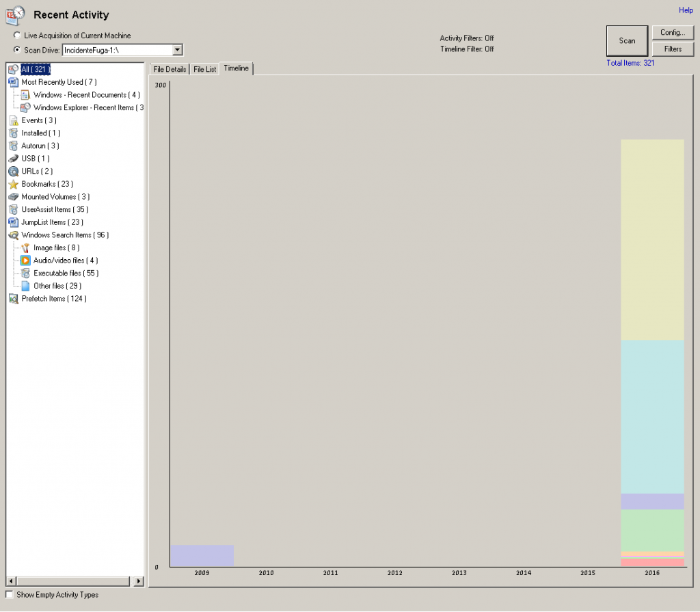Click the URLs category icon
700x612 pixels.
click(13, 172)
